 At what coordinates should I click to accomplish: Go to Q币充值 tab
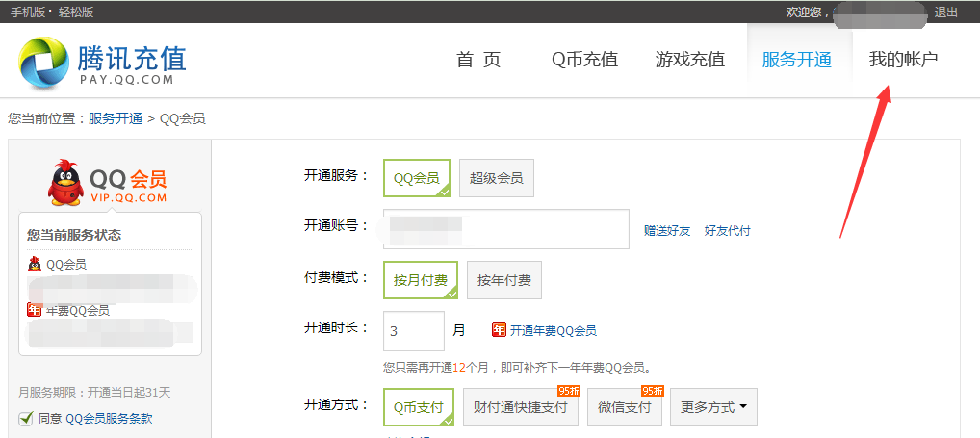pos(584,60)
